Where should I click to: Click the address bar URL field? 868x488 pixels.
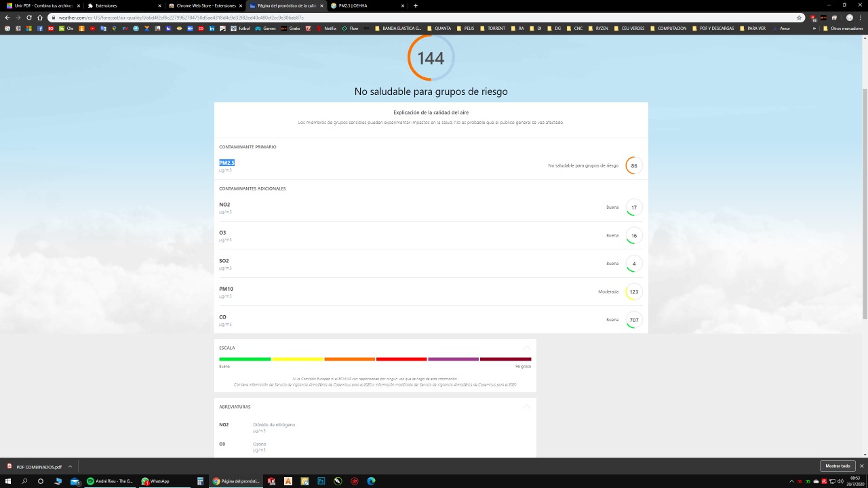(x=407, y=18)
